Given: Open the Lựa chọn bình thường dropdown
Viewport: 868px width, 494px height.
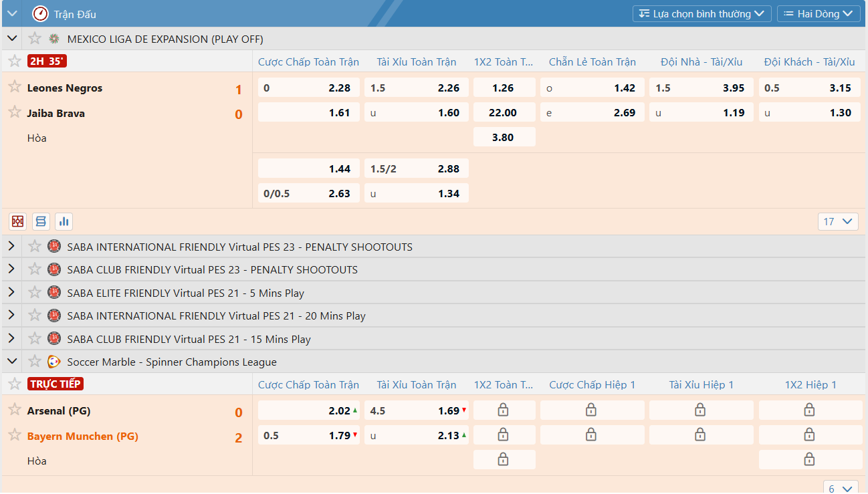Looking at the screenshot, I should click(701, 14).
